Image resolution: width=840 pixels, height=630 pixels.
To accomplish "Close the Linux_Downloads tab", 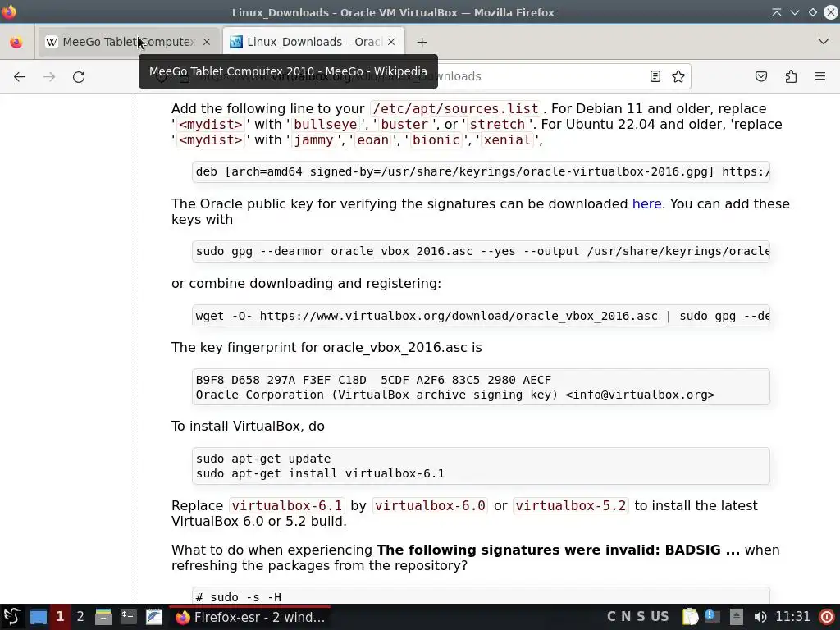I will [x=391, y=42].
